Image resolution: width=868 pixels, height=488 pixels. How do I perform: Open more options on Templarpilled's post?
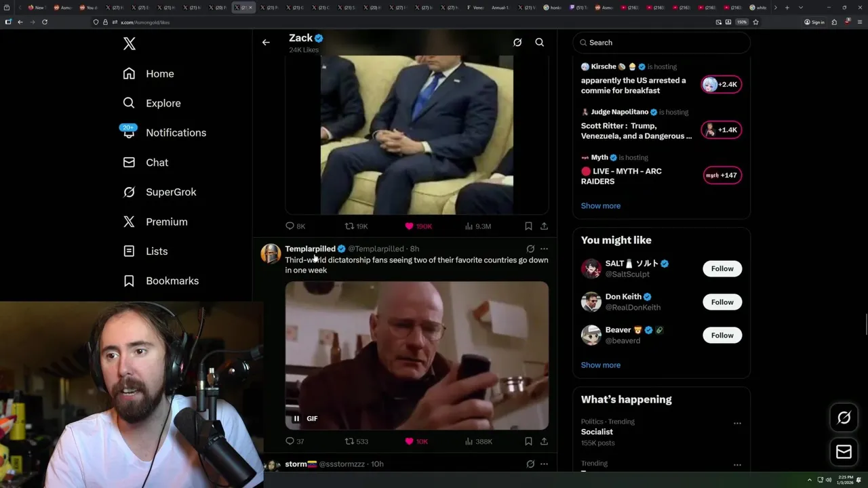[x=544, y=249]
